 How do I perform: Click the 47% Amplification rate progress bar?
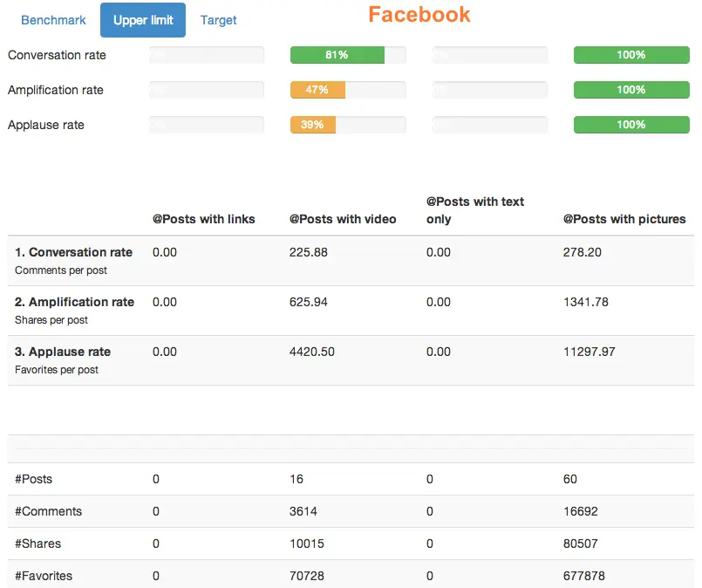(347, 90)
